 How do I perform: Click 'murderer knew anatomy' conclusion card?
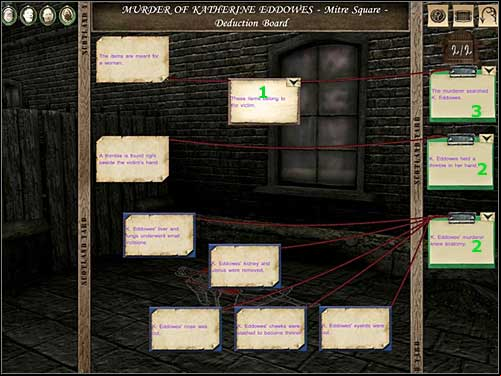pos(462,242)
